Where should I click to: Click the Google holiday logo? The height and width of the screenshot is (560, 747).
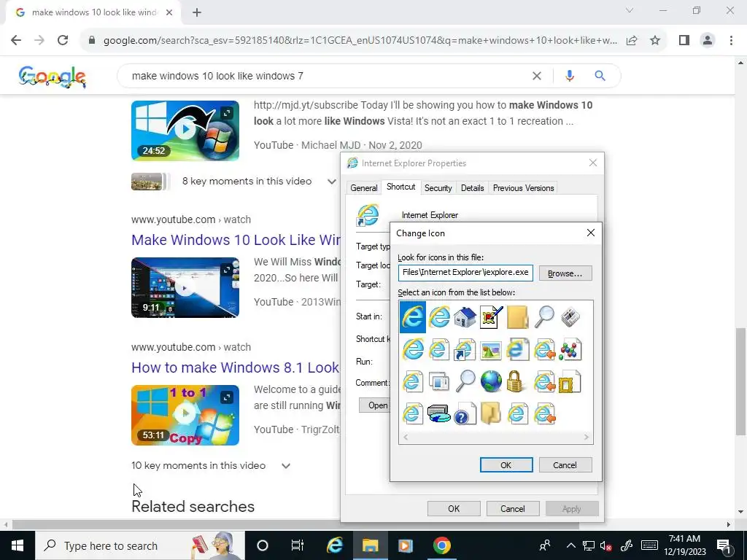53,76
